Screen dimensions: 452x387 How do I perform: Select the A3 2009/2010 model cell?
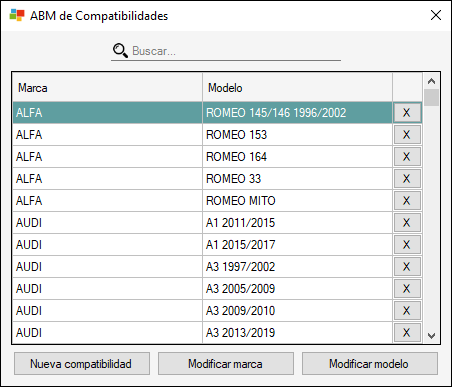[297, 311]
